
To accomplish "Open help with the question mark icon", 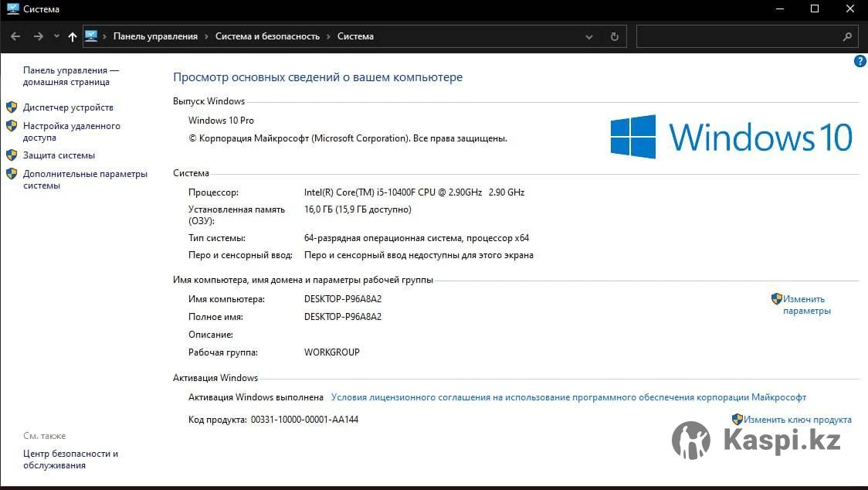I will [860, 62].
